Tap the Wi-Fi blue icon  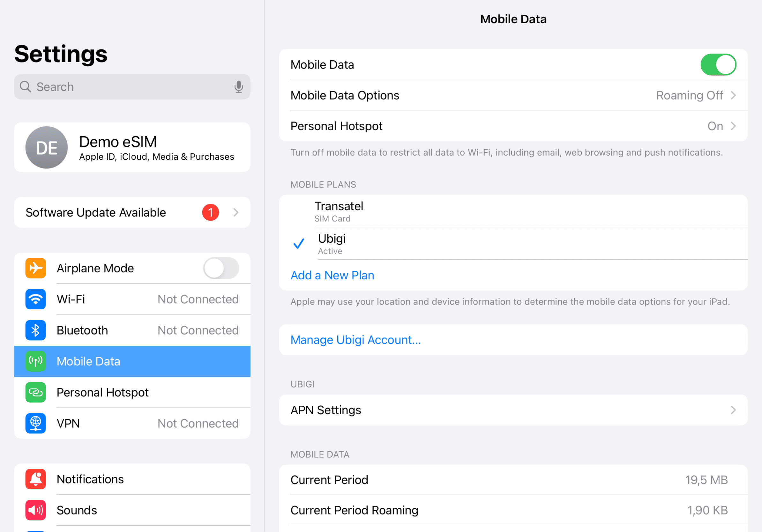point(35,299)
